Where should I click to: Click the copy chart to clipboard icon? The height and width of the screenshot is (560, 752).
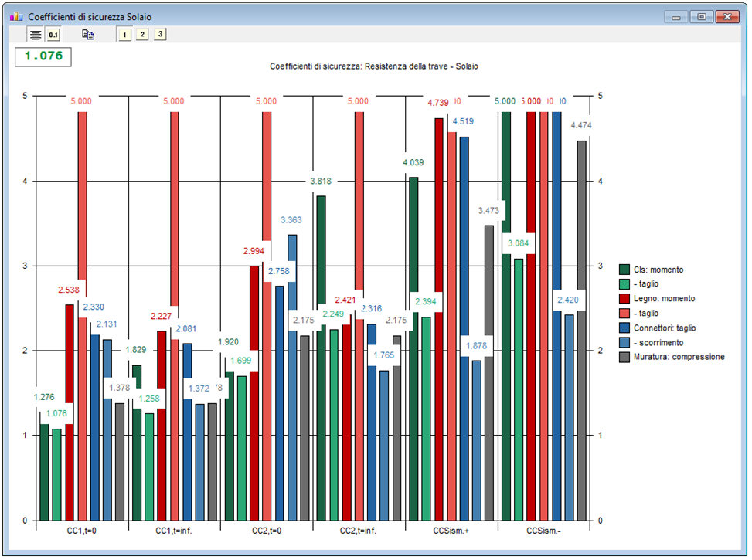tap(88, 34)
